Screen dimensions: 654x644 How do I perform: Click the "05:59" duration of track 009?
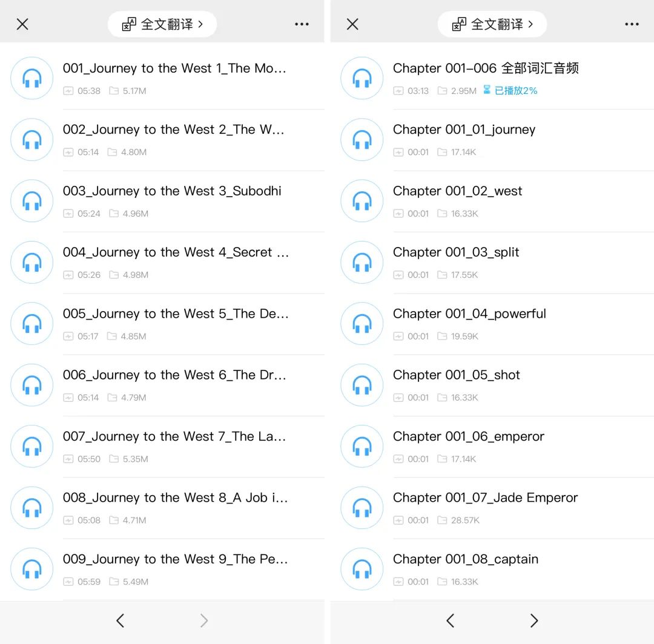[89, 582]
